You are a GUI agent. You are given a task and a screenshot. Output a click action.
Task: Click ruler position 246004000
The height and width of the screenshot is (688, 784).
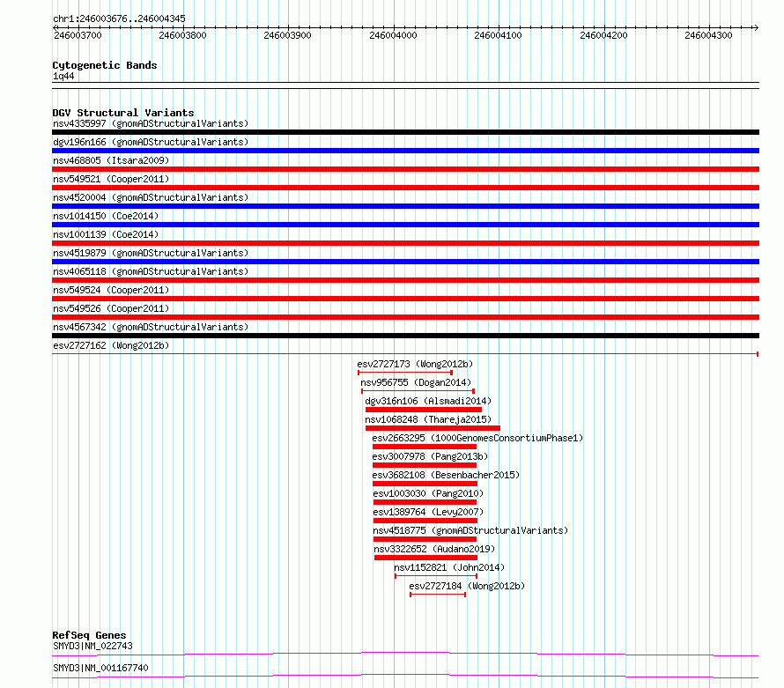tap(393, 35)
